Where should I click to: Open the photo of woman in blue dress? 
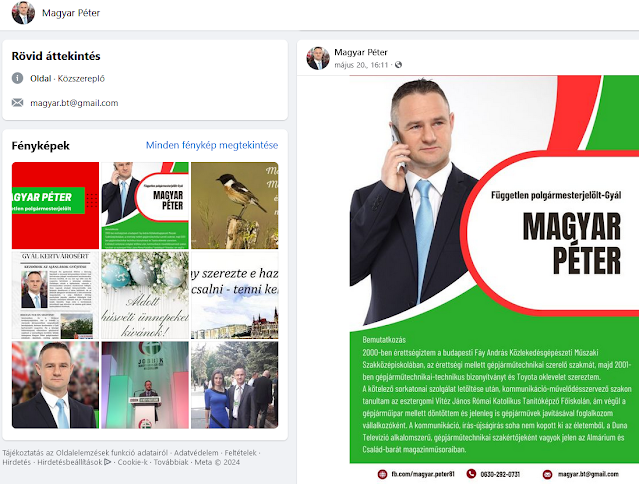tap(235, 385)
